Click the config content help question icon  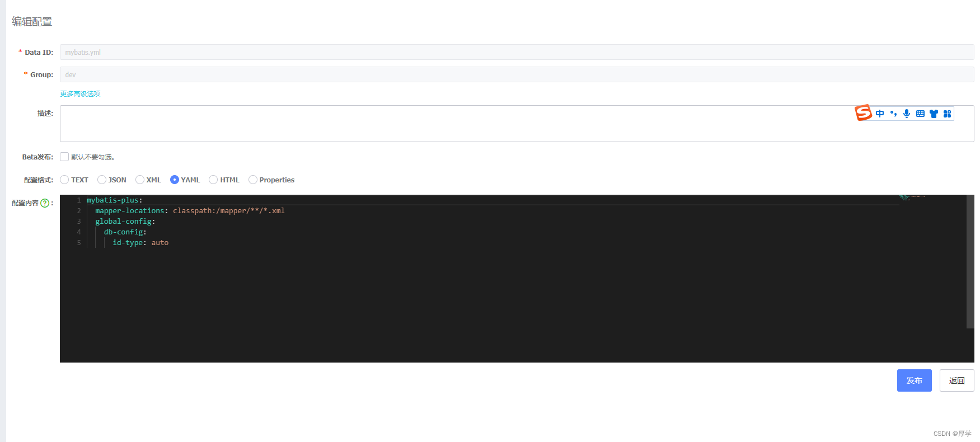coord(45,203)
